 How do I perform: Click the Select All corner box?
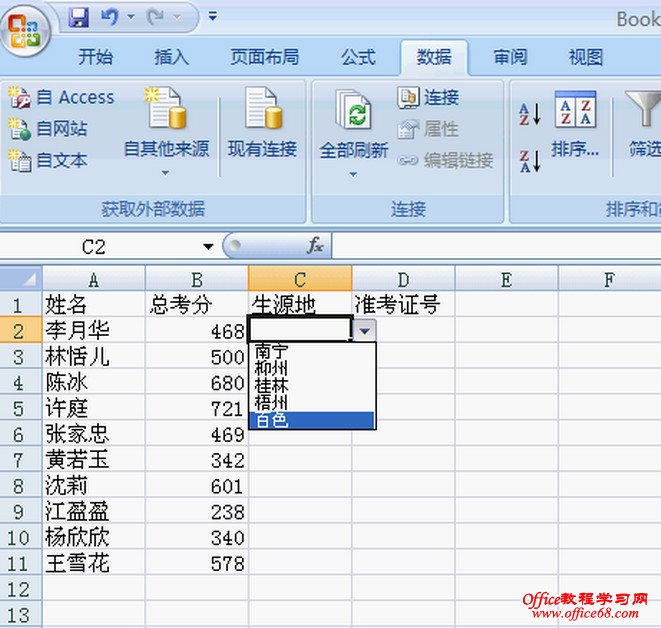[21, 279]
